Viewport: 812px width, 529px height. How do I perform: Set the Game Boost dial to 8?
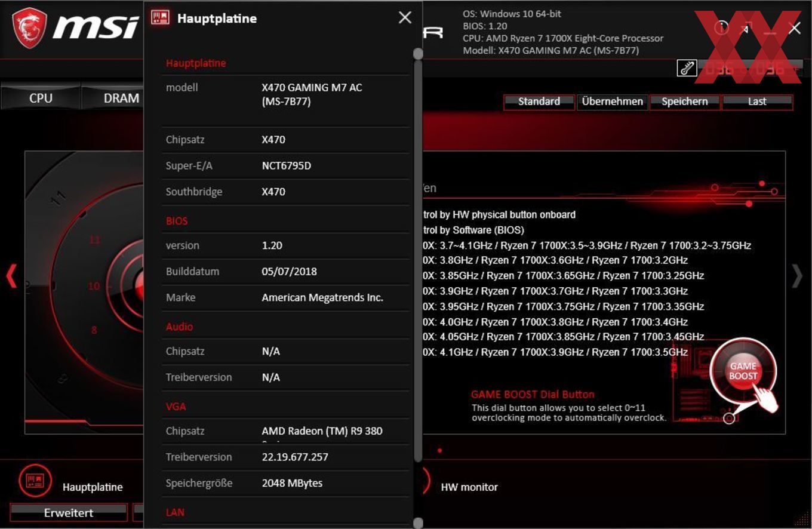click(x=94, y=330)
